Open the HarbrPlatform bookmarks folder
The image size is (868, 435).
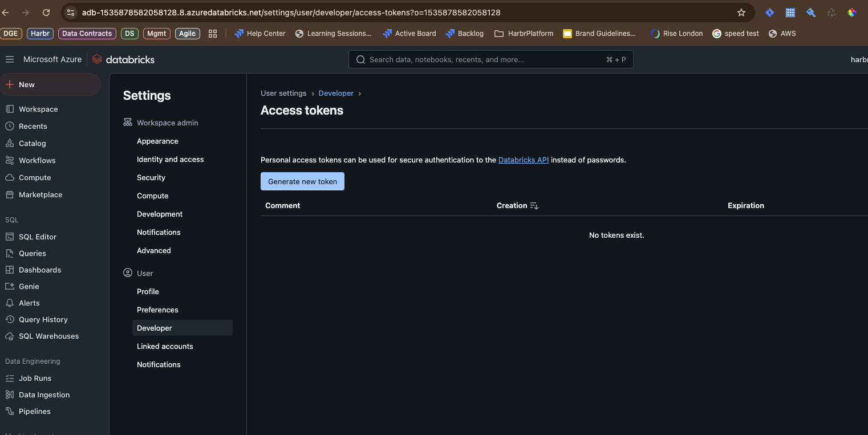tap(524, 34)
